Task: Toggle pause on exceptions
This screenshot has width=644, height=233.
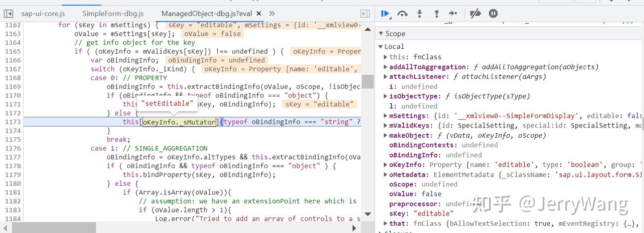Action: pos(493,14)
